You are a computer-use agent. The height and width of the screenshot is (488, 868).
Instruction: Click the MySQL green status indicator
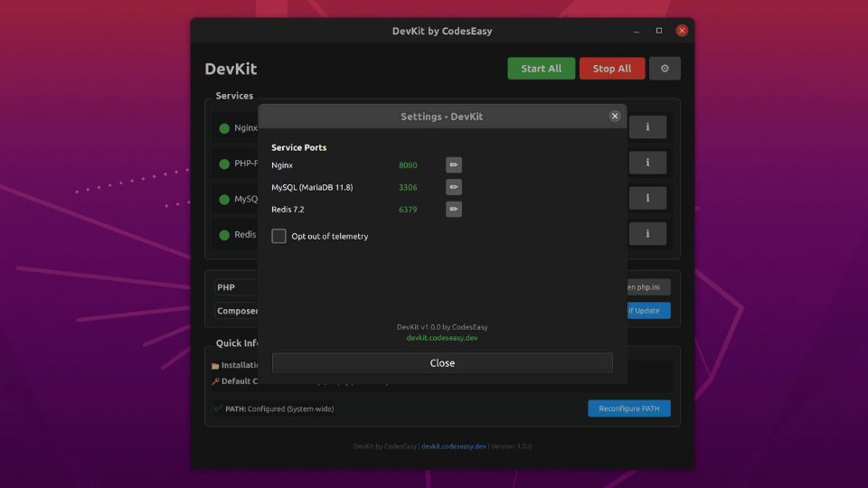(224, 199)
